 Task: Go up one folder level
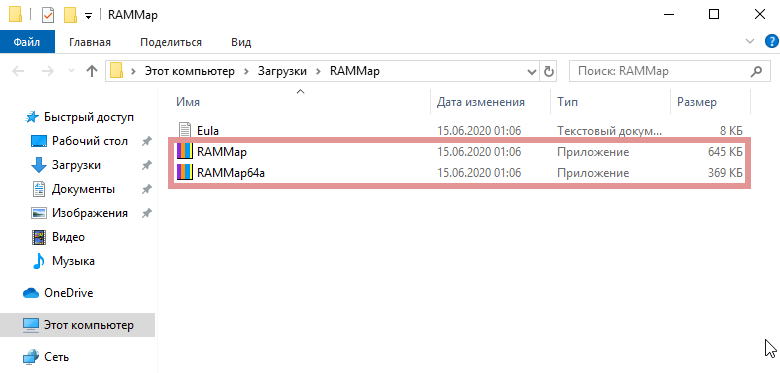point(92,72)
